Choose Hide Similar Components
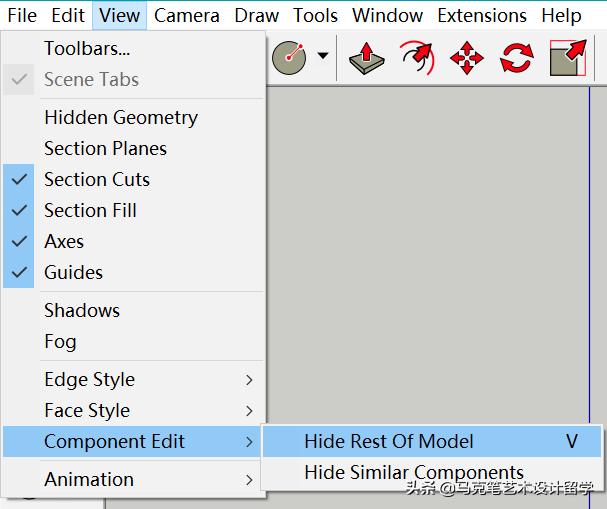The width and height of the screenshot is (607, 509). click(414, 473)
